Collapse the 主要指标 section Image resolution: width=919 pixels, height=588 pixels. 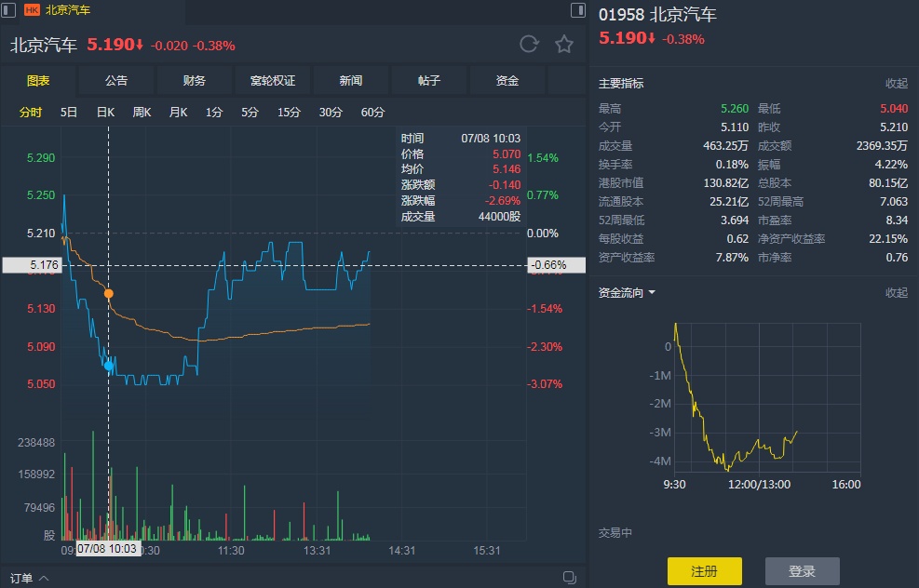pyautogui.click(x=896, y=84)
